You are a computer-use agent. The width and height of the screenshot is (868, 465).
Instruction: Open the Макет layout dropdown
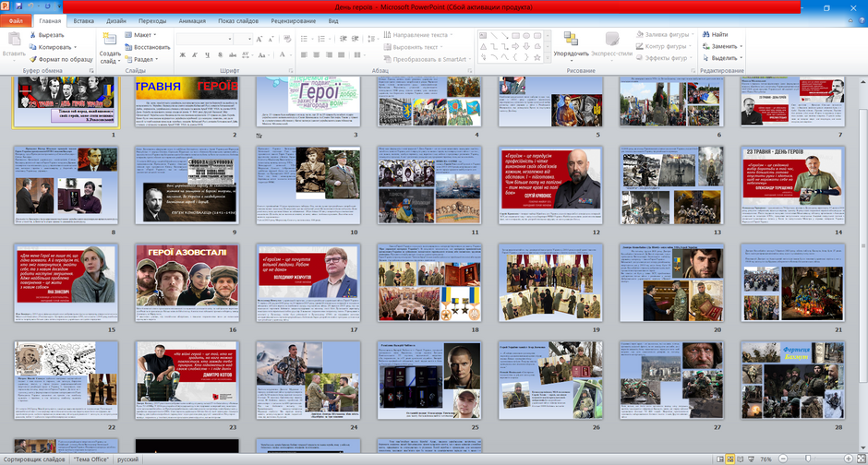pos(140,35)
